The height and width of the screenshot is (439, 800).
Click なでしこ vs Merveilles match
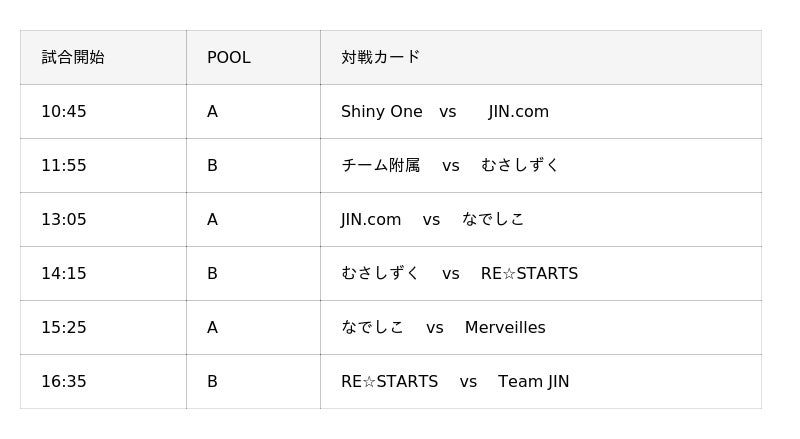pyautogui.click(x=443, y=328)
